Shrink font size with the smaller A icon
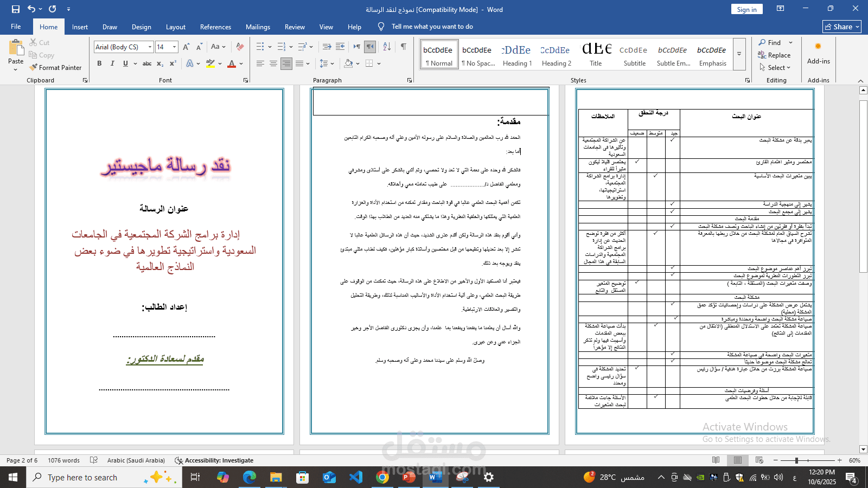Viewport: 868px width, 488px height. coord(199,47)
